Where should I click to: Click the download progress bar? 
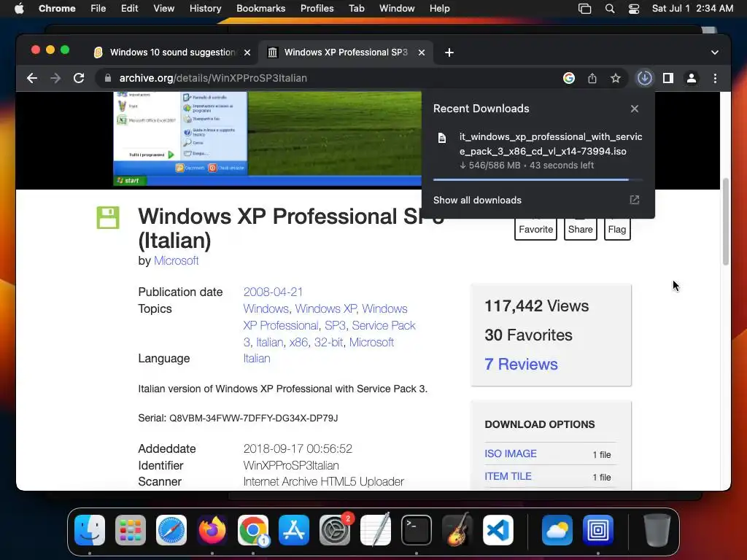point(538,179)
